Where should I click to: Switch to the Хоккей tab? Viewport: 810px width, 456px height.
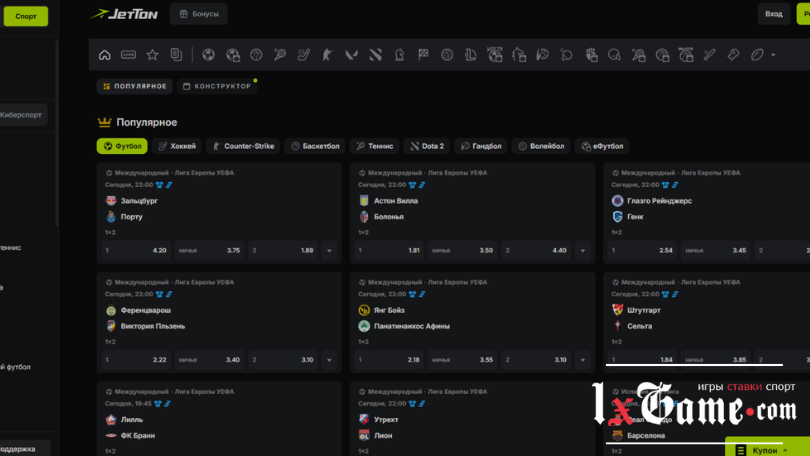click(176, 146)
